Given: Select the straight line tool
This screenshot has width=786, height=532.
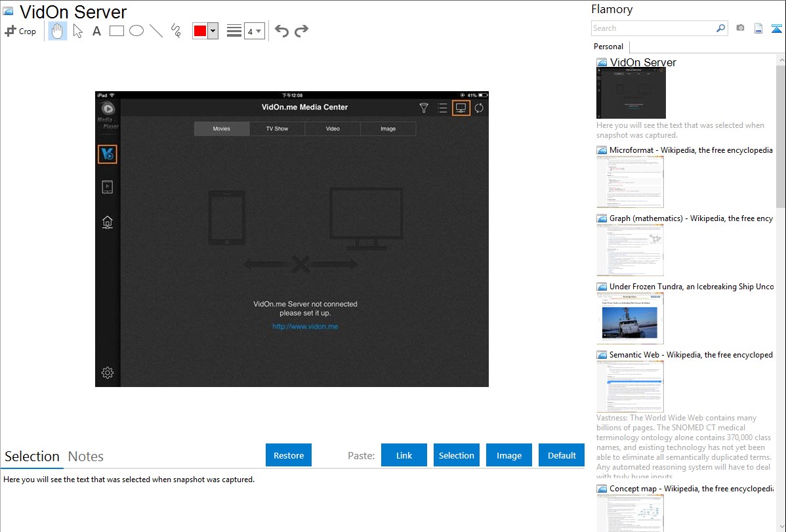Looking at the screenshot, I should [x=156, y=31].
